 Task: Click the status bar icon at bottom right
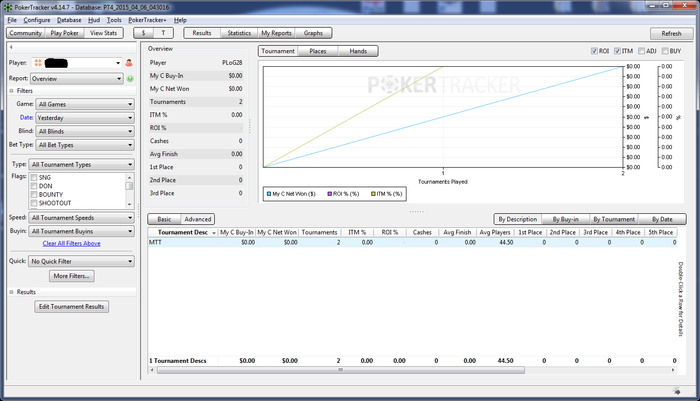click(677, 391)
